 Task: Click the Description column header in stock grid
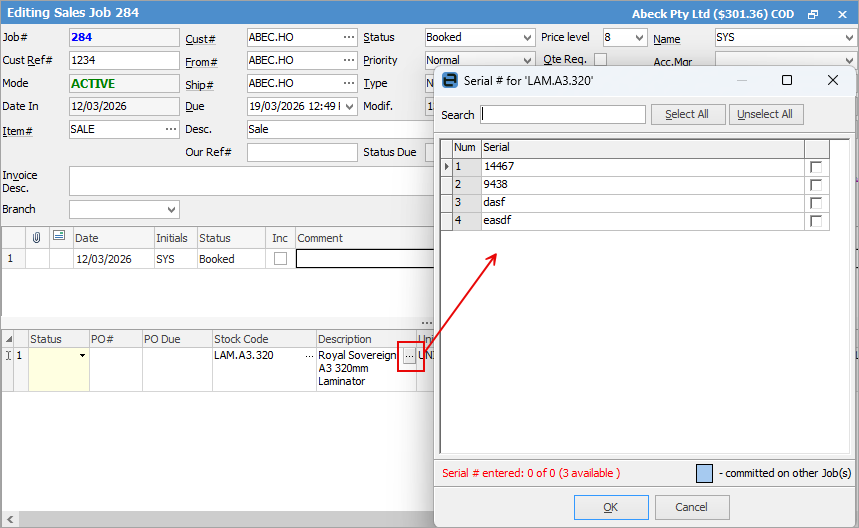pyautogui.click(x=366, y=339)
